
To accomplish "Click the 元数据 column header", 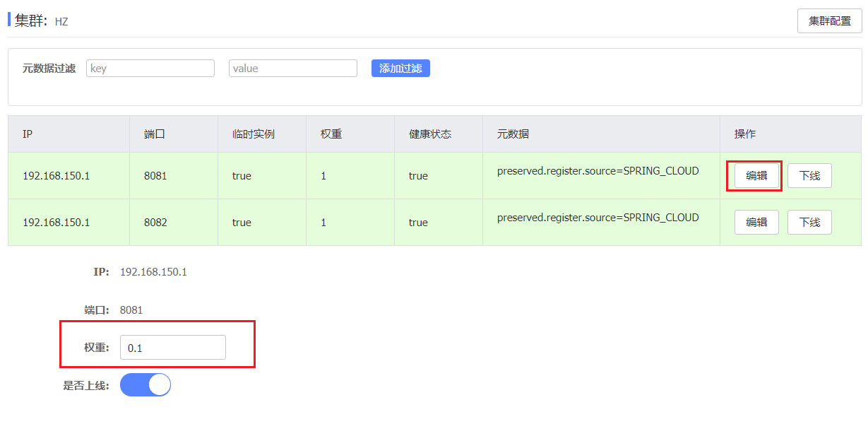I will pyautogui.click(x=513, y=134).
